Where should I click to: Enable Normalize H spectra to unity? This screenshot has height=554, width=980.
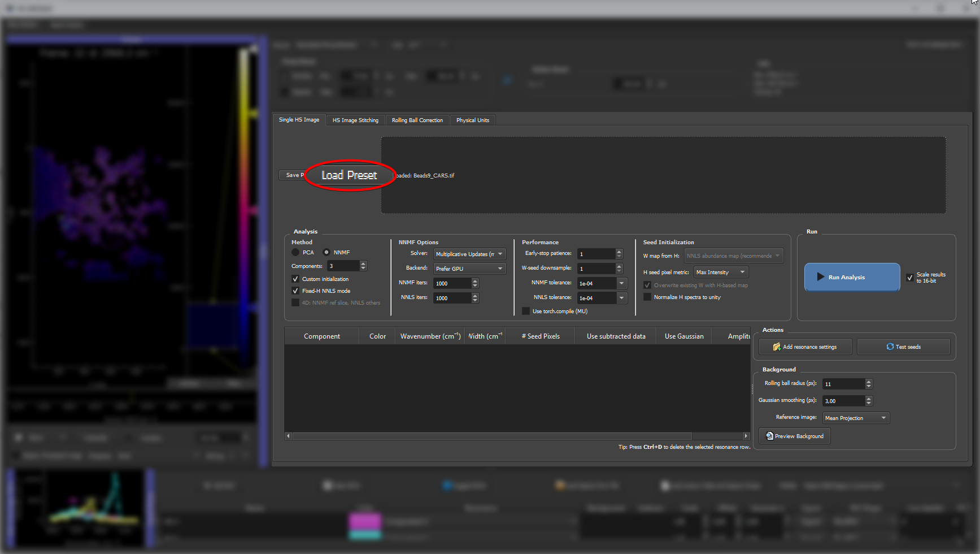tap(647, 297)
